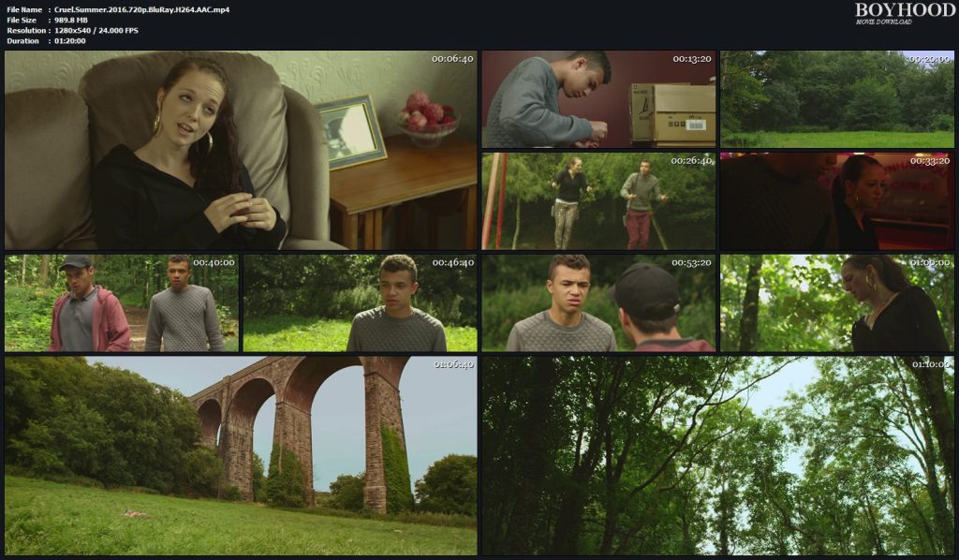Click the file size value 989.8 MB
The width and height of the screenshot is (959, 560).
click(x=73, y=20)
